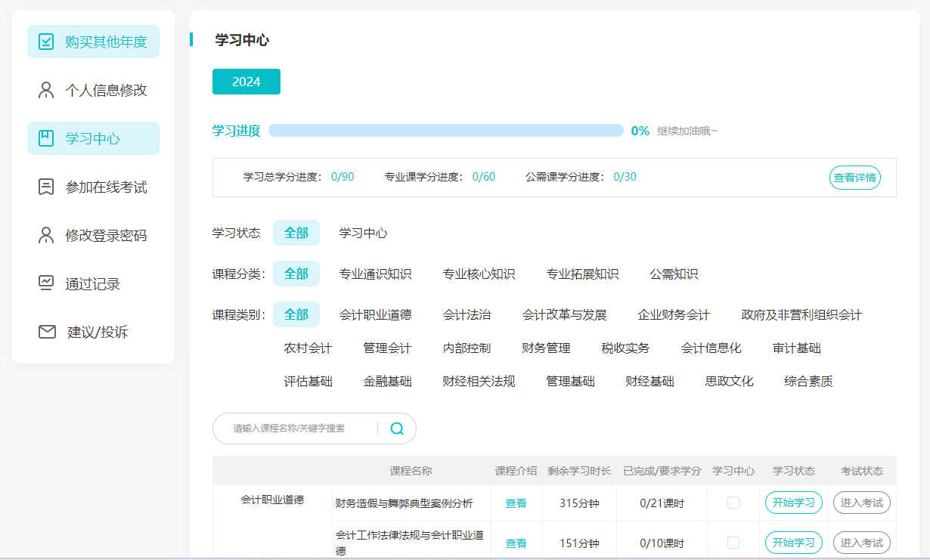Open the 查看 course introduction link
The image size is (930, 560).
pyautogui.click(x=516, y=502)
